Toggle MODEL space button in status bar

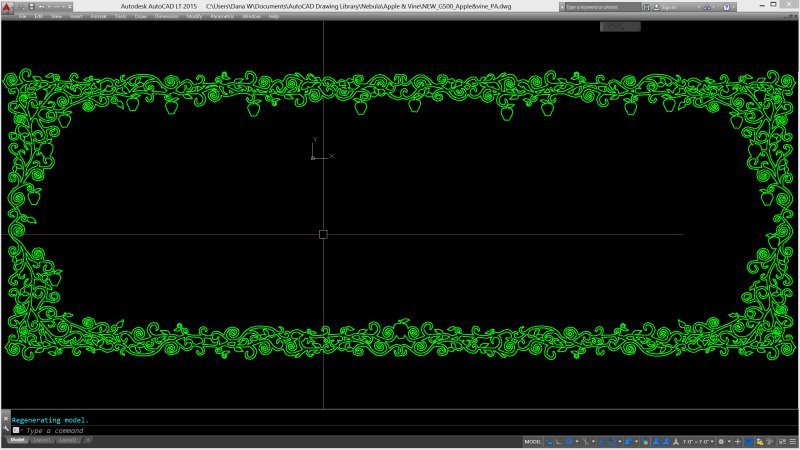point(534,440)
